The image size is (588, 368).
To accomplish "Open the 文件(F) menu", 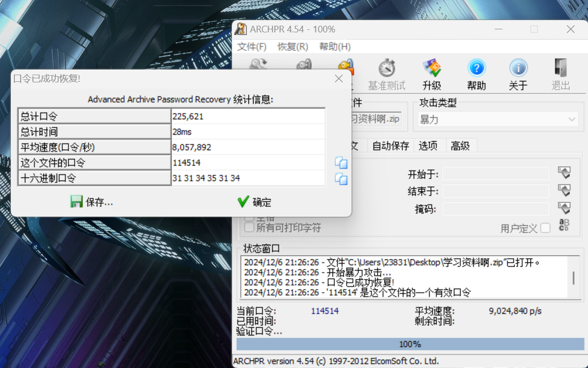I will tap(251, 47).
